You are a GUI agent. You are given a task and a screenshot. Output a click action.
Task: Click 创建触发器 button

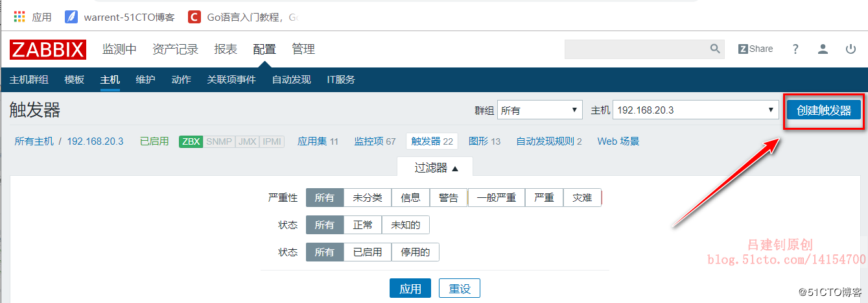tap(824, 110)
